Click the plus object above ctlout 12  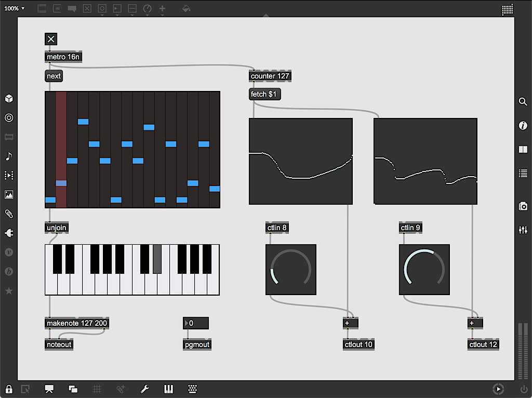click(x=475, y=323)
